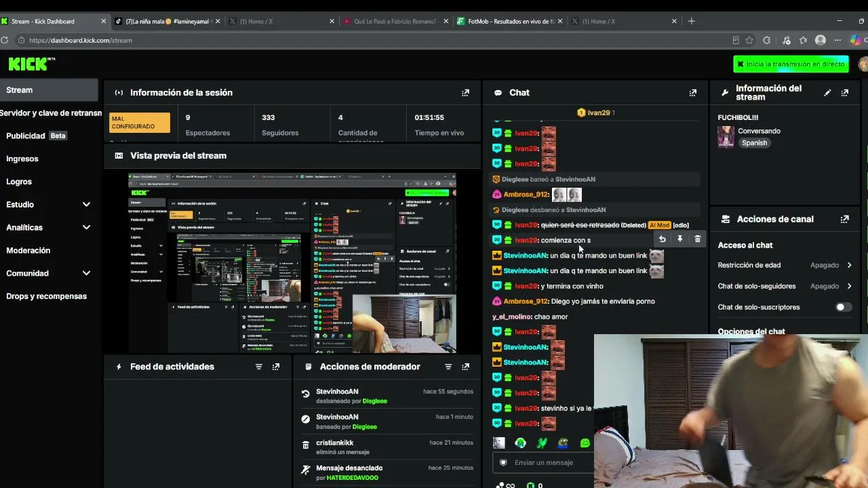868x488 pixels.
Task: Expand the Estudio sidebar section
Action: pos(86,205)
